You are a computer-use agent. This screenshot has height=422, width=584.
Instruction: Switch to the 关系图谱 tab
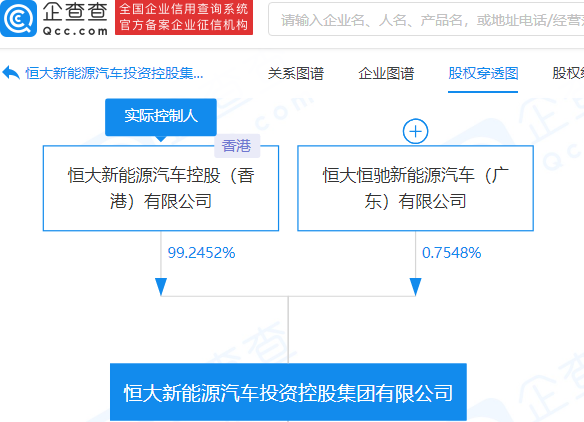296,73
